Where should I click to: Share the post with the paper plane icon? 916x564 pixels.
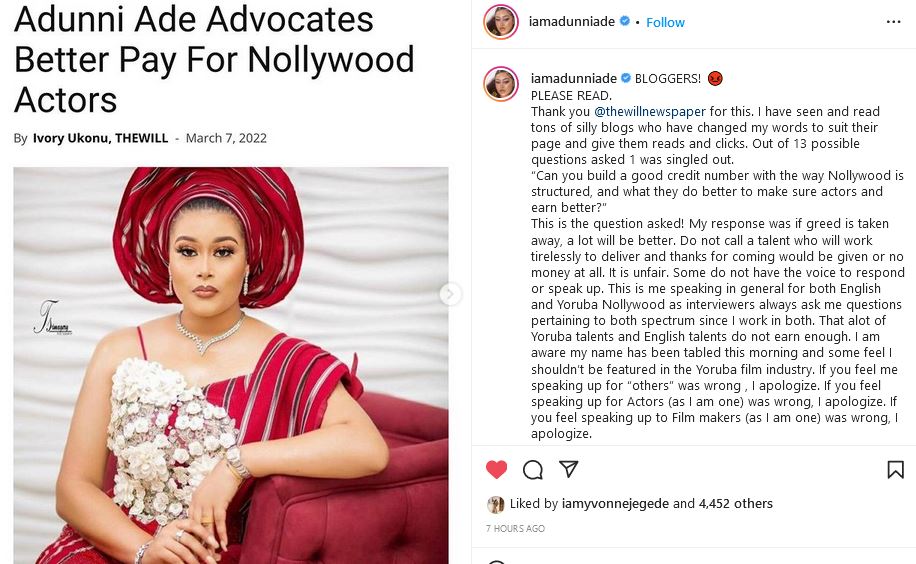tap(568, 469)
